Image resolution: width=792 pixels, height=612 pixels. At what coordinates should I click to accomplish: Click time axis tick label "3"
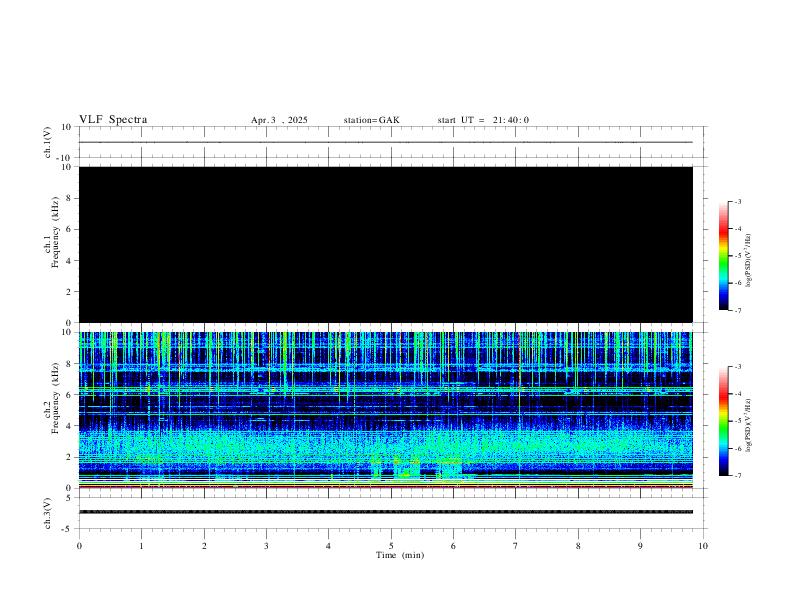[266, 546]
